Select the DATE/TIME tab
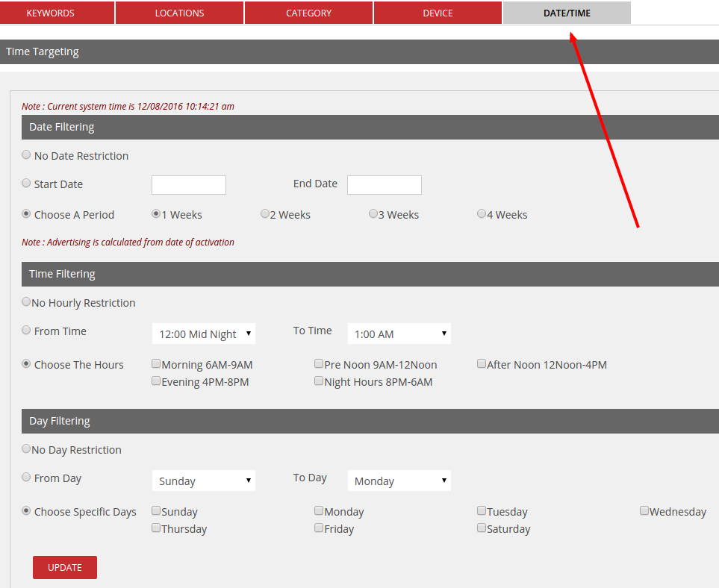 pyautogui.click(x=567, y=13)
